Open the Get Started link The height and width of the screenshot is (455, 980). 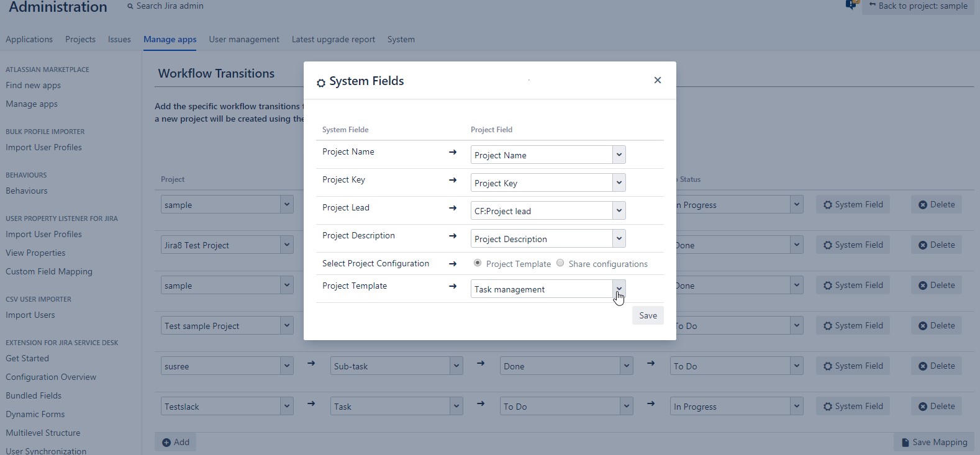(27, 359)
